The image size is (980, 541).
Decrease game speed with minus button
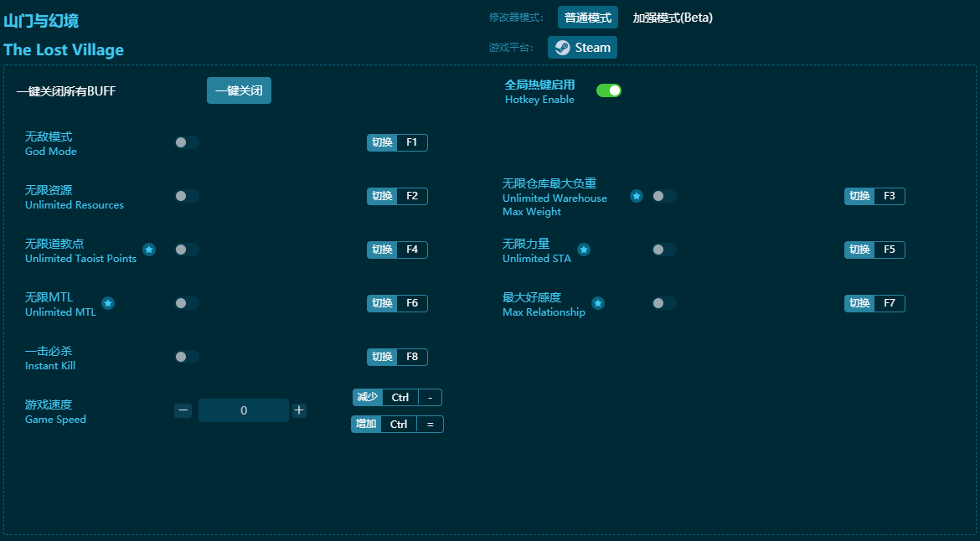pyautogui.click(x=183, y=410)
